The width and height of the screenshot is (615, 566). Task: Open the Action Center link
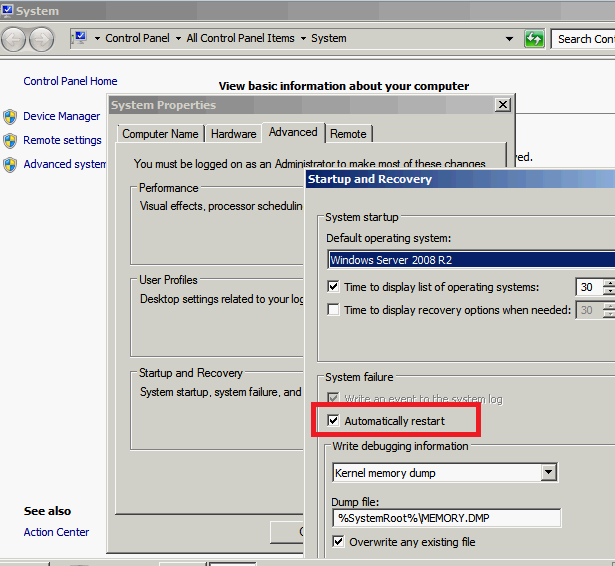click(x=56, y=532)
